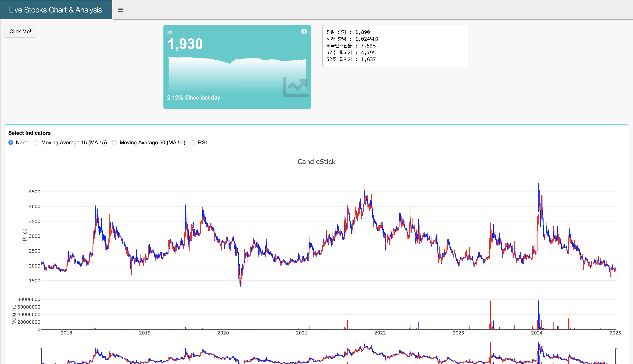Click the Price axis title
633x364 pixels.
point(25,234)
